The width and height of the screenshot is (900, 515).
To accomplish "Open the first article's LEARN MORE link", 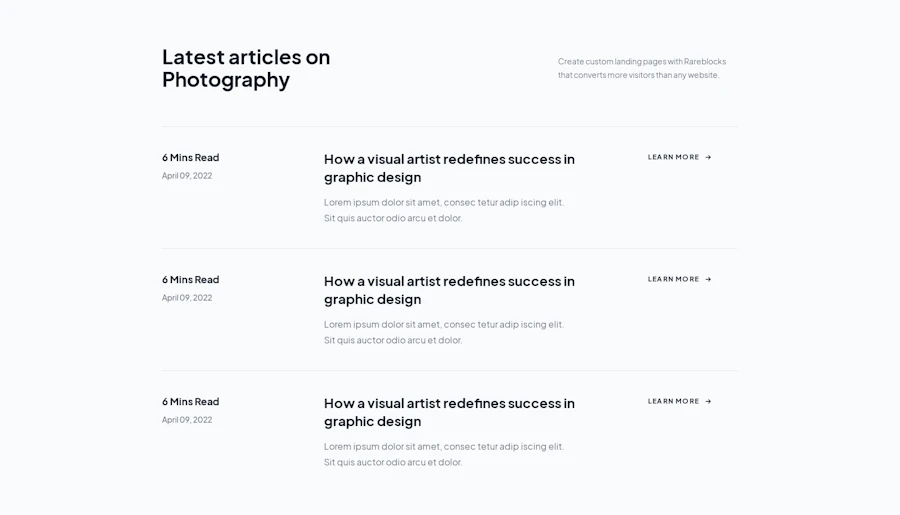I will point(680,157).
